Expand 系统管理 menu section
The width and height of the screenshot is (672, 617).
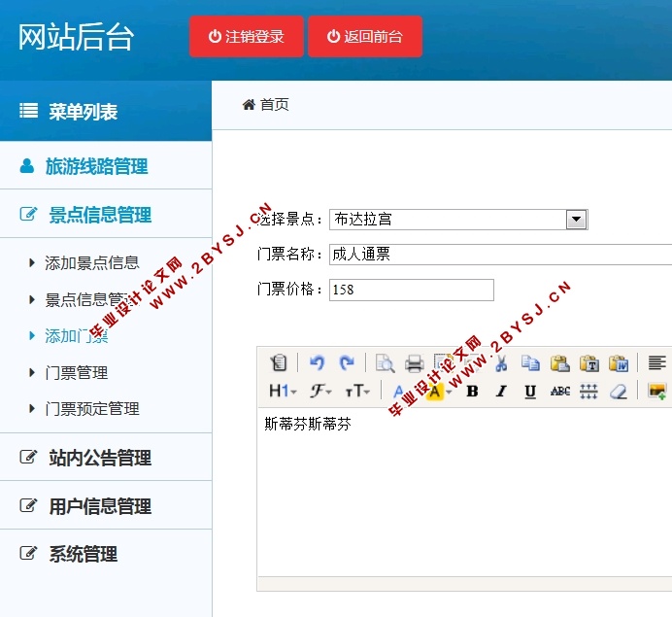click(106, 553)
